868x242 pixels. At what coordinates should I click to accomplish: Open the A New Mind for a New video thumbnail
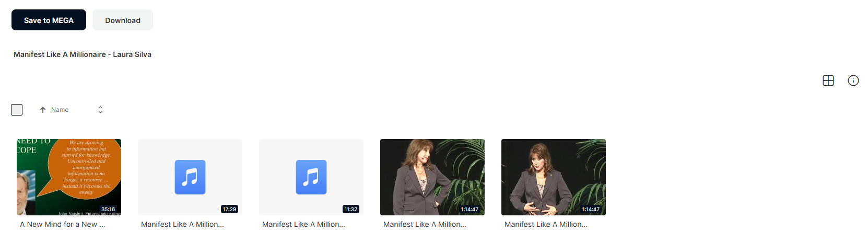(x=69, y=177)
